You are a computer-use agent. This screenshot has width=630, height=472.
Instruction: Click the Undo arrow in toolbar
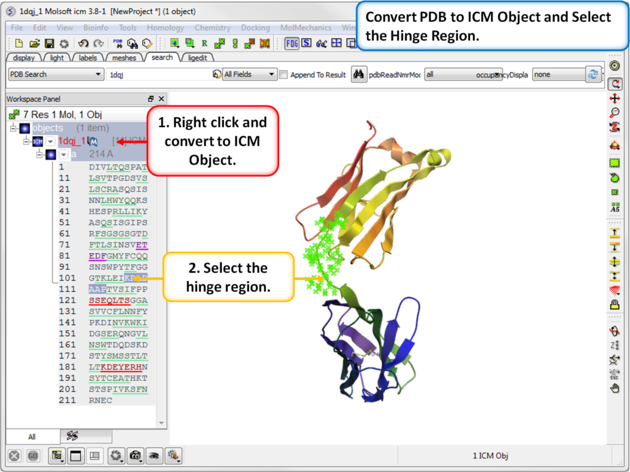coord(81,44)
